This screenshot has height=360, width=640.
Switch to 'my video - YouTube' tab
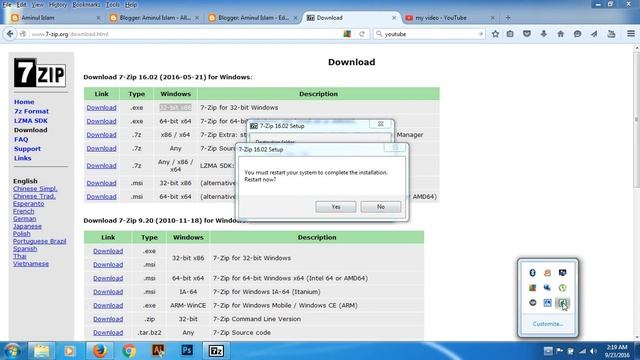click(449, 18)
